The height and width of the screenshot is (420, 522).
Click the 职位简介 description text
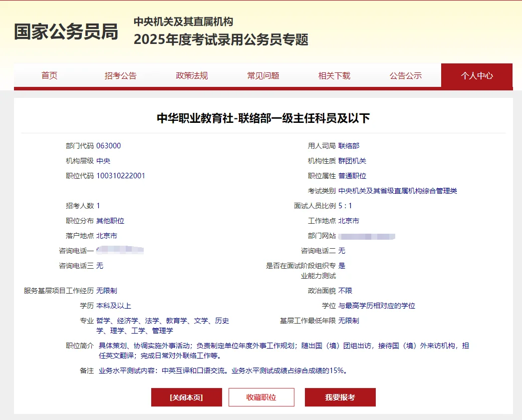coord(283,351)
